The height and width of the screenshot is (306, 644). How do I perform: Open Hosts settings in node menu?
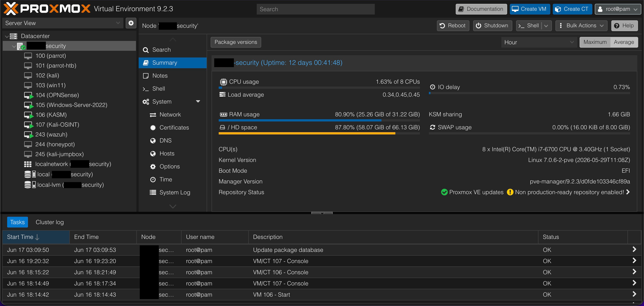173,153
